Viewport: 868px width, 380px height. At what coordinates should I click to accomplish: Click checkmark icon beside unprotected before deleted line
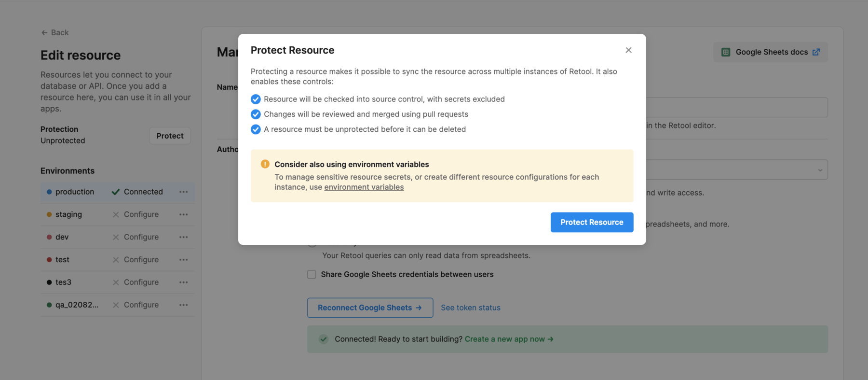[x=256, y=129]
